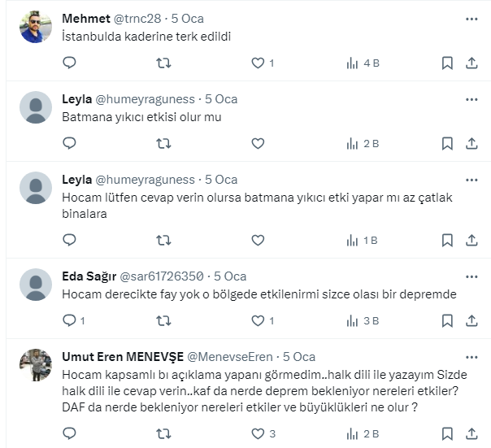Image resolution: width=491 pixels, height=448 pixels.
Task: Like Umut Eren MENEVŞE's tweet
Action: [258, 433]
